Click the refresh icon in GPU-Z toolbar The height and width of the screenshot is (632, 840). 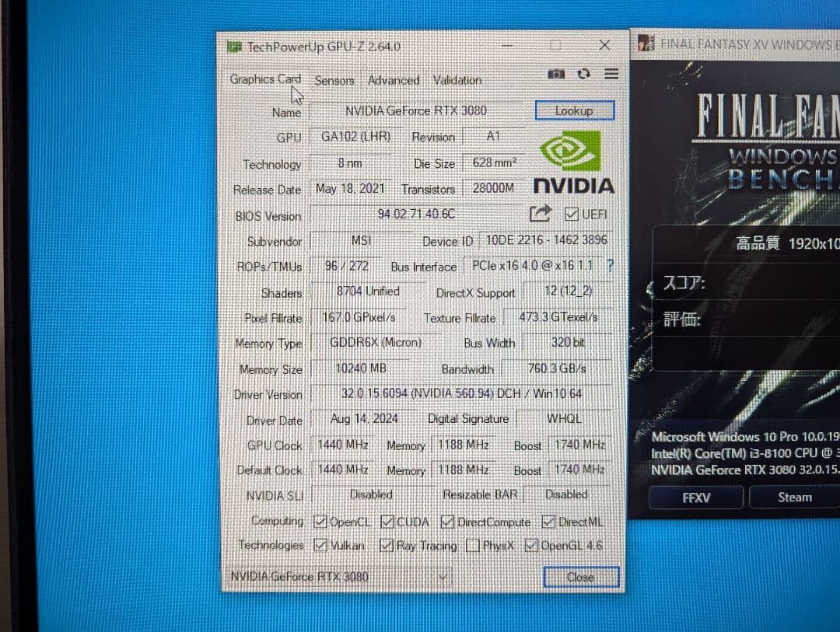tap(583, 73)
